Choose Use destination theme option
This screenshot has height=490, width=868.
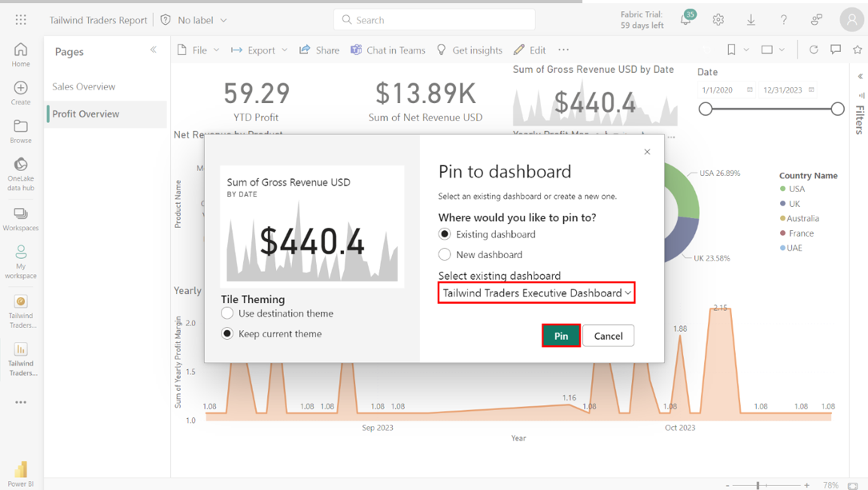[x=228, y=313]
